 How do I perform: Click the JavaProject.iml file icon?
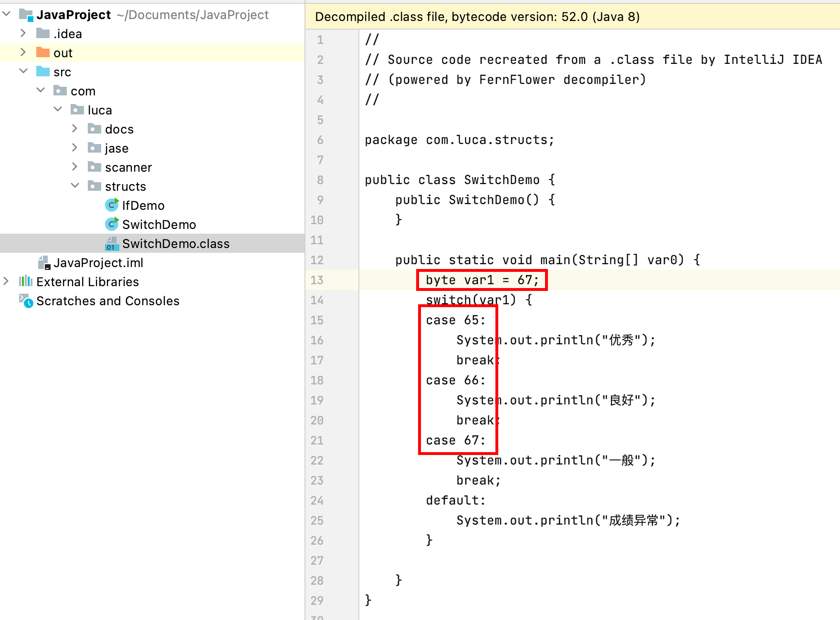(x=44, y=263)
